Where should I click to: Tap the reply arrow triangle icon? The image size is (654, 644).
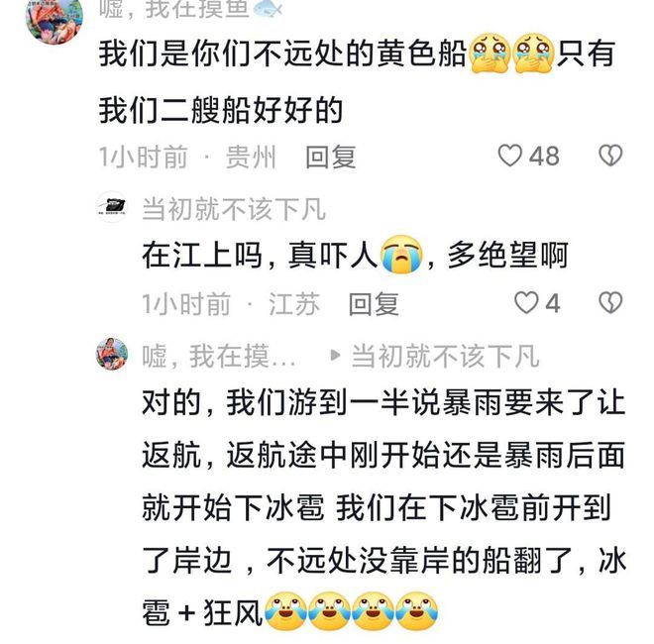pyautogui.click(x=335, y=356)
